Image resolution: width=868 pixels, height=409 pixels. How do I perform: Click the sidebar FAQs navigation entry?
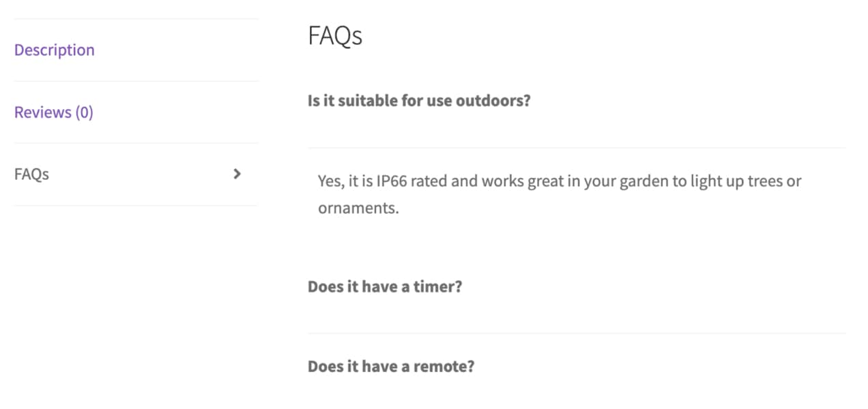31,174
